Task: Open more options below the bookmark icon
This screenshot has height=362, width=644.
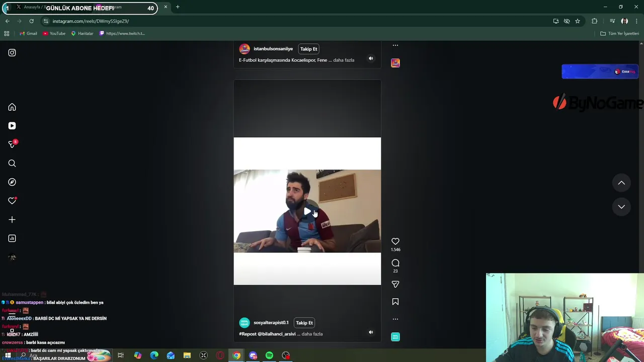Action: 395,319
